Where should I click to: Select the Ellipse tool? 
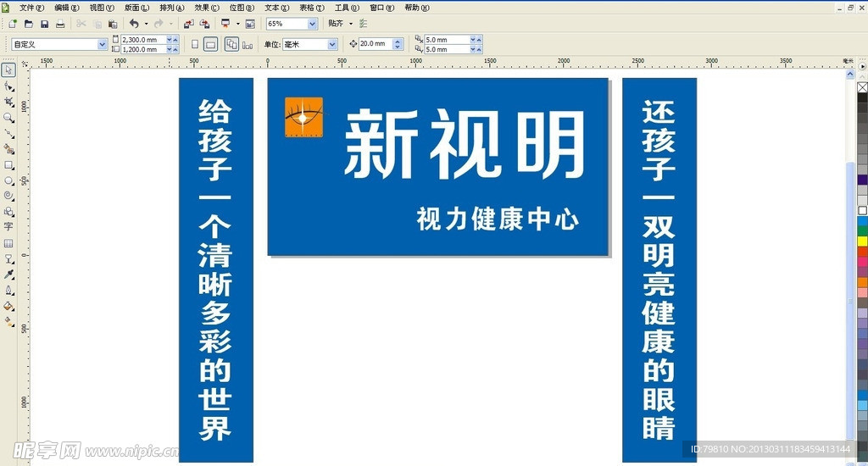[x=8, y=180]
